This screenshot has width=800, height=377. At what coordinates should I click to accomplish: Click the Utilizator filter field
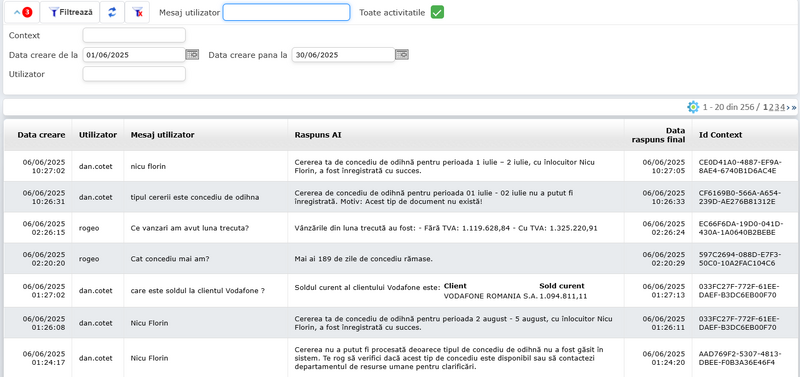(x=134, y=74)
